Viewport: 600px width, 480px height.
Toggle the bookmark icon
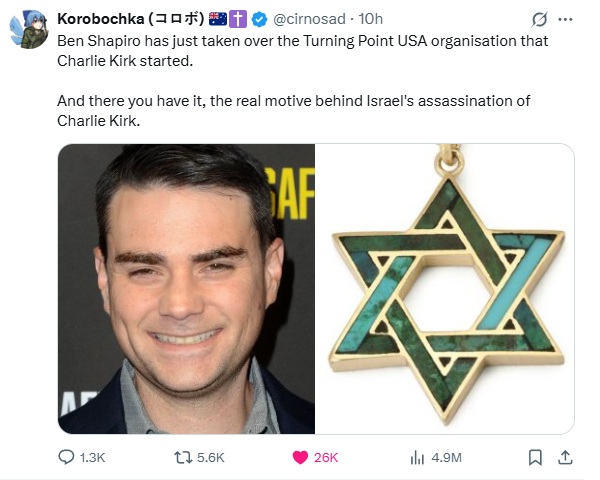click(535, 457)
